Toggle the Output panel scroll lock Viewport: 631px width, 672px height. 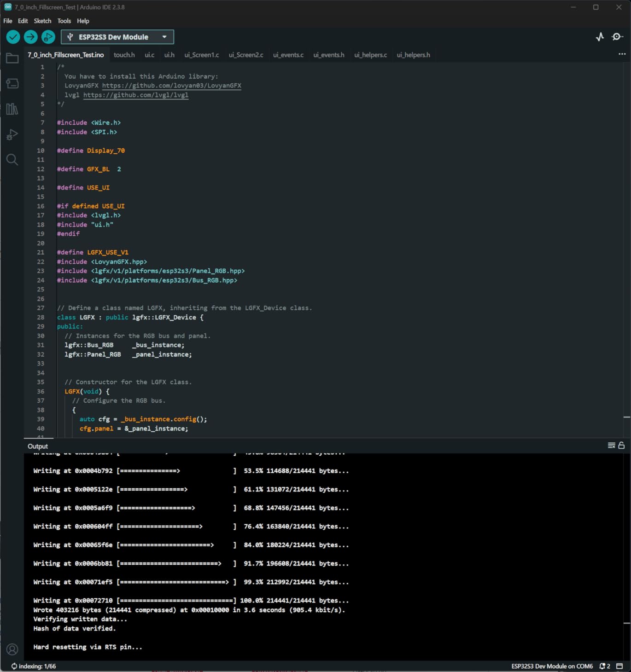621,446
